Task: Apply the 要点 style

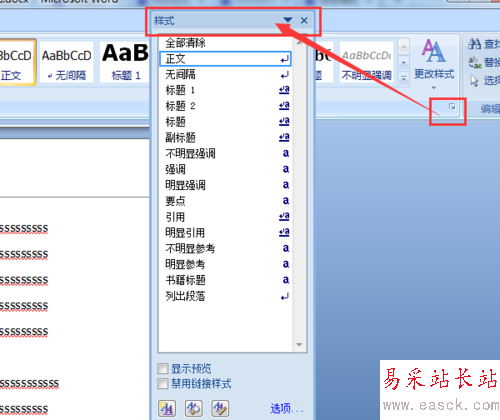Action: pos(225,201)
